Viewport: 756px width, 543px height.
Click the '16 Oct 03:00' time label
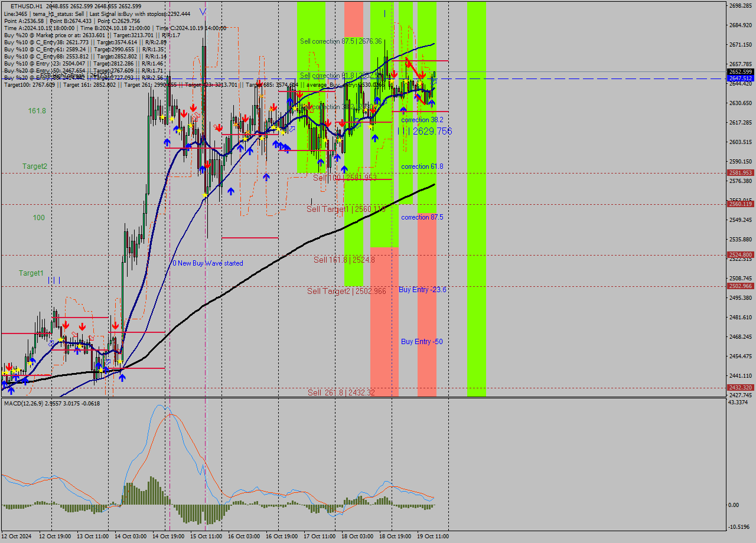coord(244,537)
